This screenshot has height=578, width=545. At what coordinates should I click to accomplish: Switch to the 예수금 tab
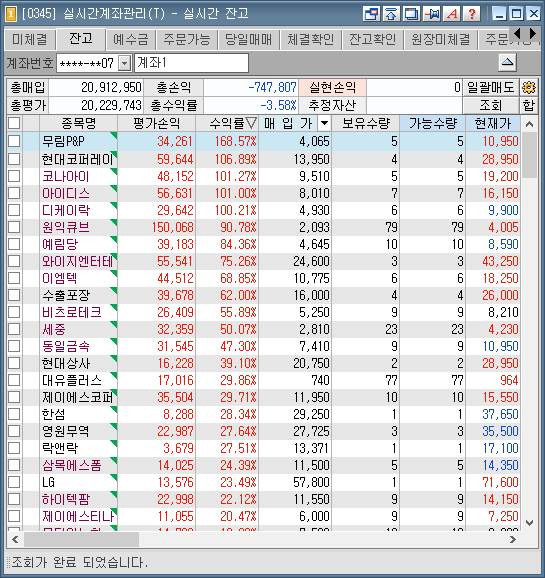(131, 39)
